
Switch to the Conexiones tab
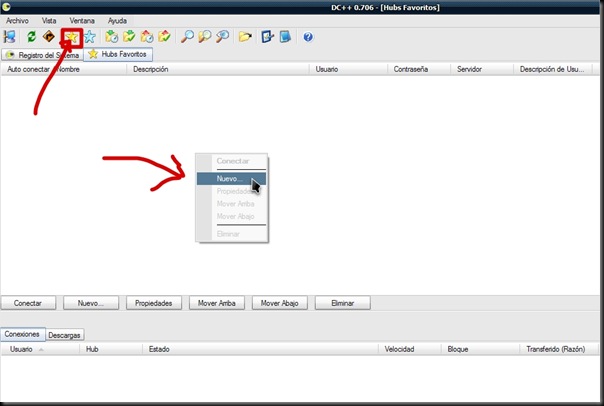22,334
